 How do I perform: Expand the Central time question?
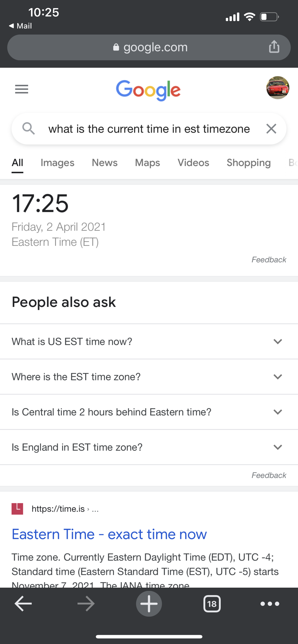149,412
